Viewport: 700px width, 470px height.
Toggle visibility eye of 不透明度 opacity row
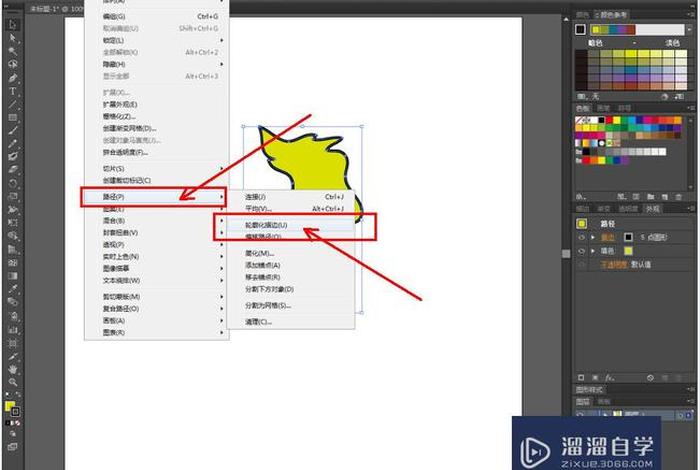[582, 265]
